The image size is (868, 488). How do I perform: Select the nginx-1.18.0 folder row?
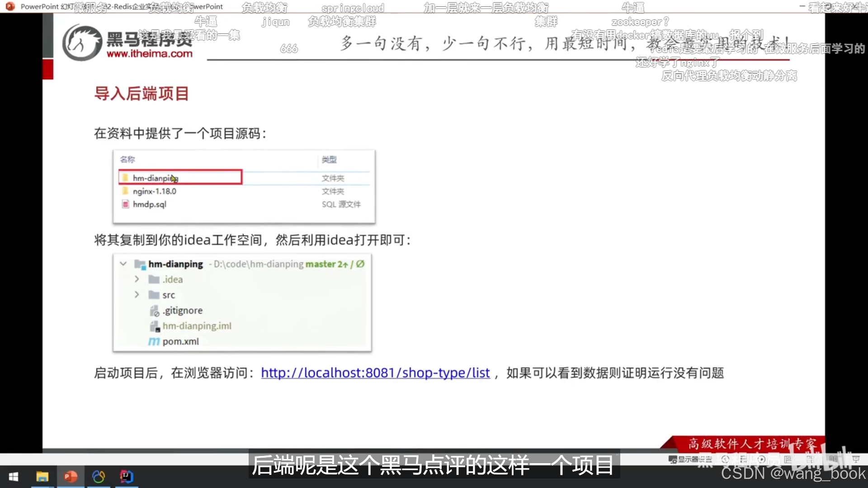click(x=154, y=191)
